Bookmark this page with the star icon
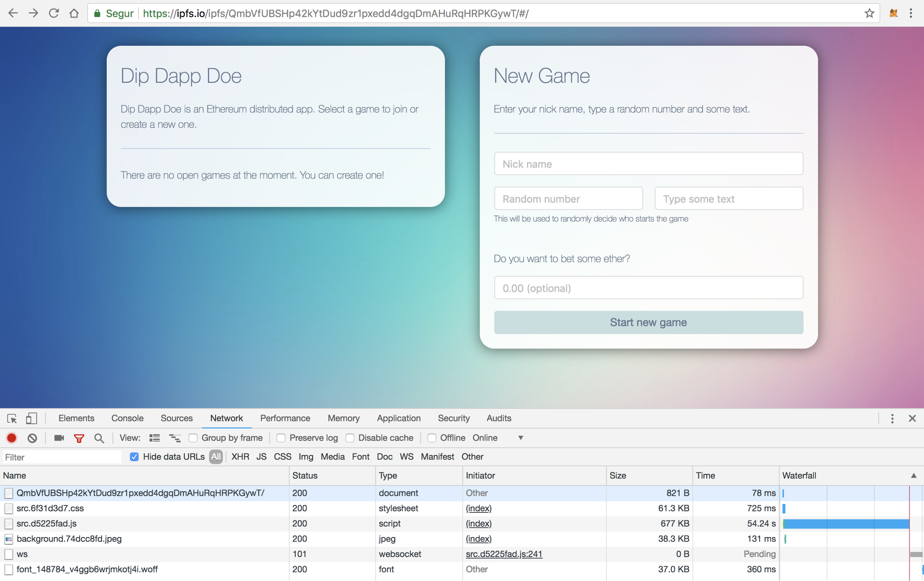This screenshot has width=924, height=581. click(x=869, y=13)
